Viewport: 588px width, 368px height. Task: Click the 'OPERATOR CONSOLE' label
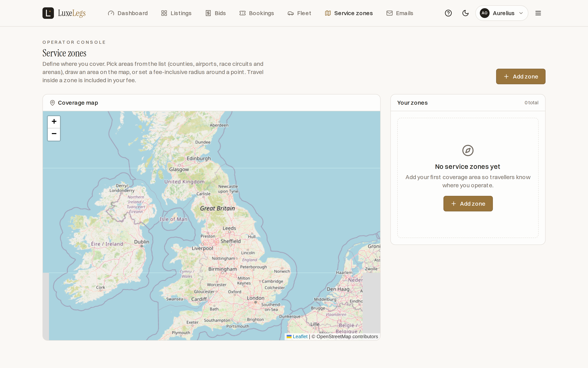(x=74, y=42)
